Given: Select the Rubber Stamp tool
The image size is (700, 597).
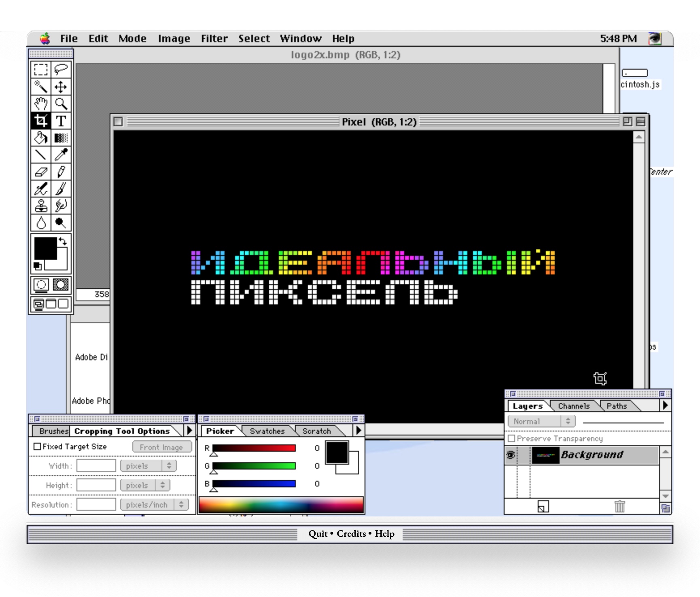Looking at the screenshot, I should tap(41, 206).
